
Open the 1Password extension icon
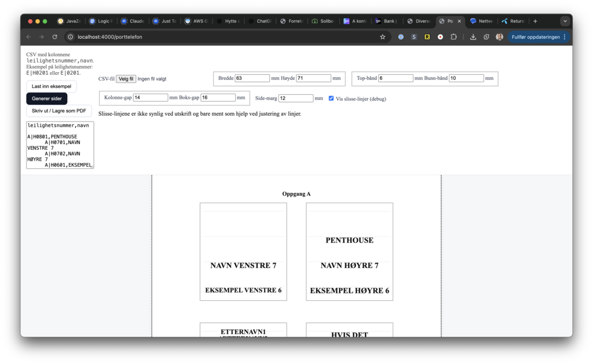click(401, 37)
